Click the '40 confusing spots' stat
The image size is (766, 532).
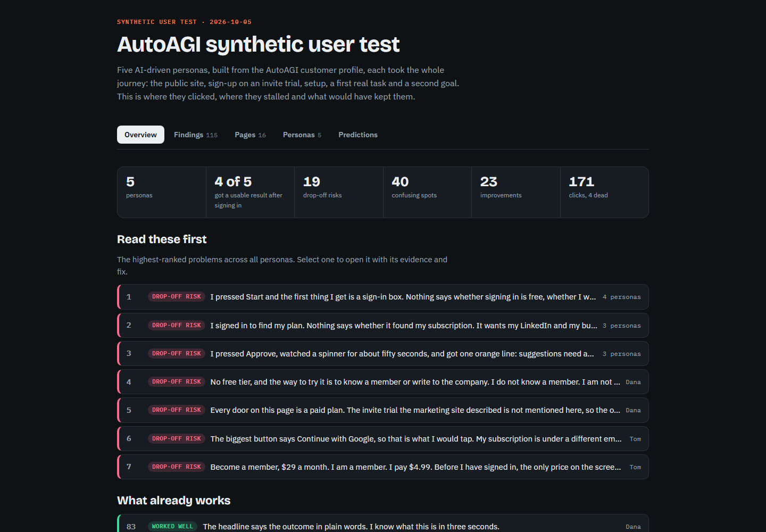pyautogui.click(x=427, y=192)
